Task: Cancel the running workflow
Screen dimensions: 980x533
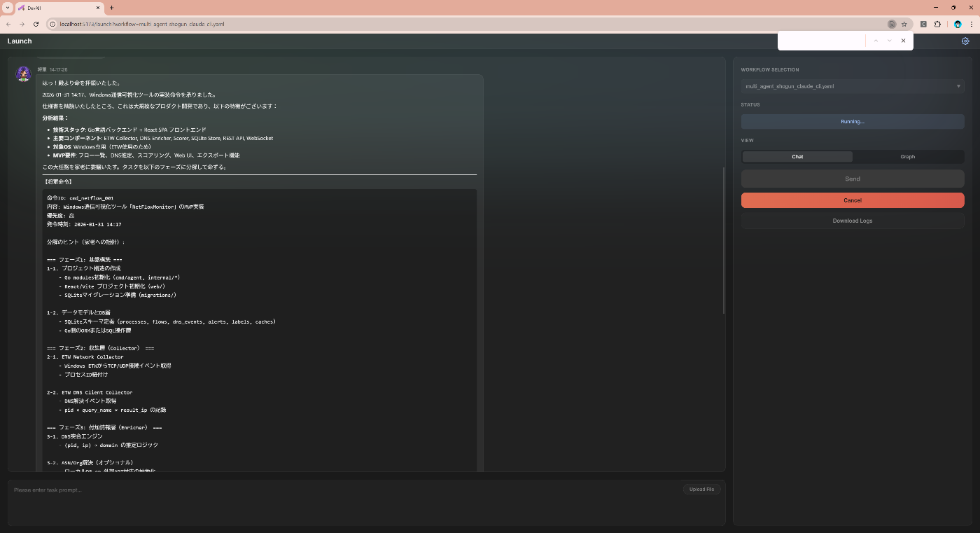Action: pos(852,200)
